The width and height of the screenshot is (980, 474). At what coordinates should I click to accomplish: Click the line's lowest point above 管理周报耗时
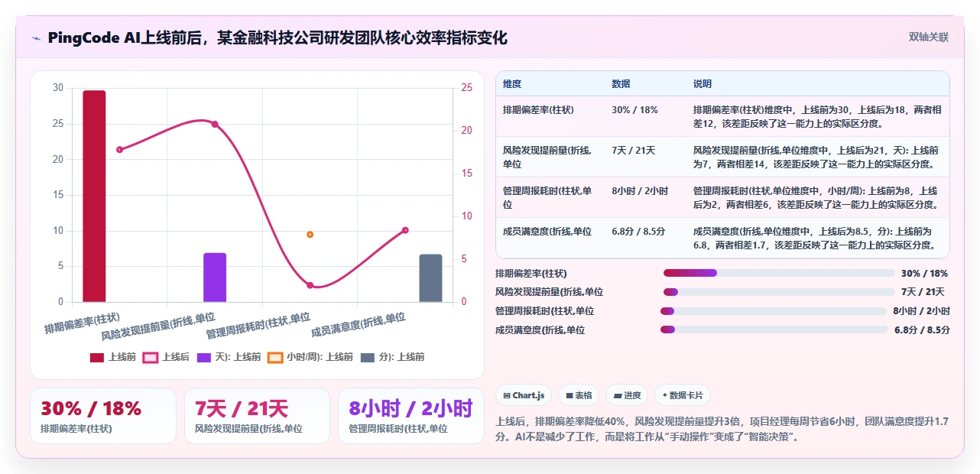click(310, 285)
